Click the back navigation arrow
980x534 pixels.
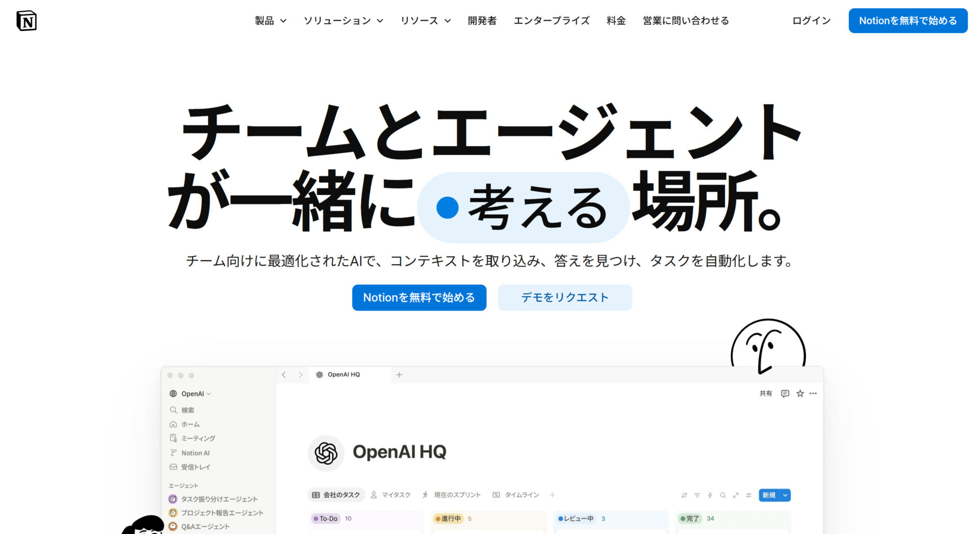[x=284, y=375]
